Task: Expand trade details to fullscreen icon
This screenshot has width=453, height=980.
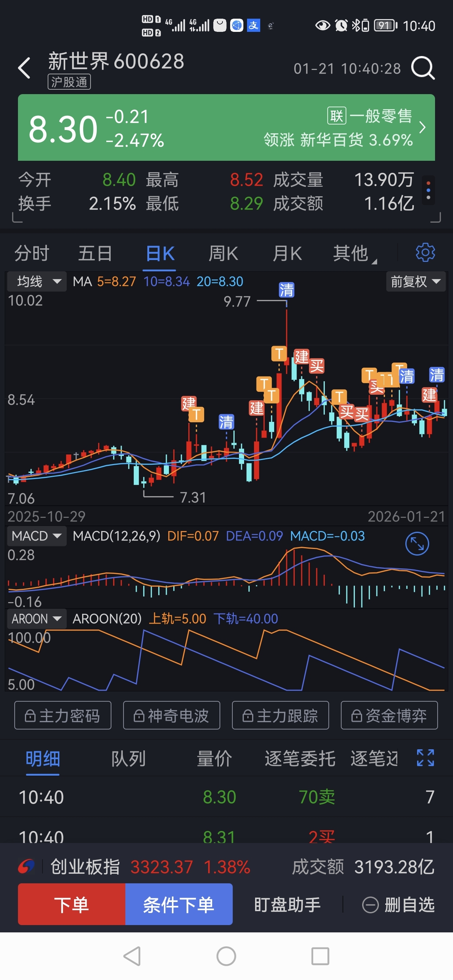Action: [x=425, y=758]
